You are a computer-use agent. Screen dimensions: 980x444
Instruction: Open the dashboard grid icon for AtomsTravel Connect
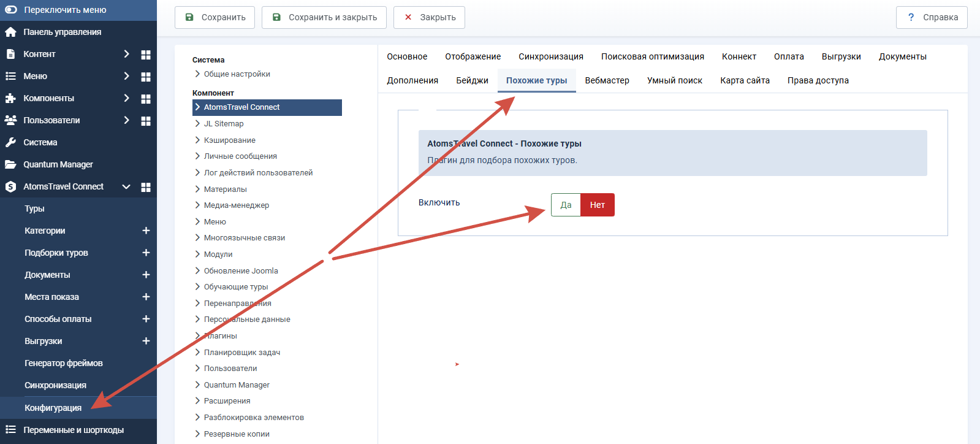[146, 187]
